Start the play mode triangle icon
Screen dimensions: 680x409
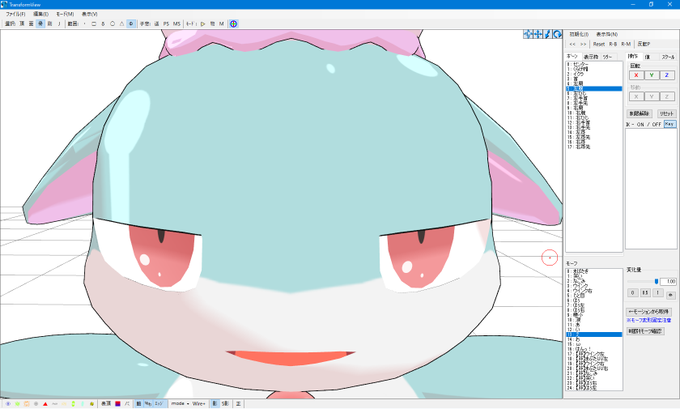coord(203,24)
